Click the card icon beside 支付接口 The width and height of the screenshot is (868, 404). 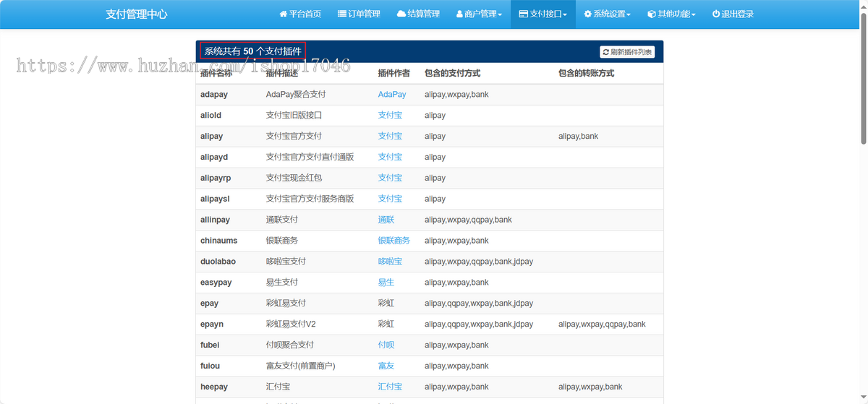523,14
